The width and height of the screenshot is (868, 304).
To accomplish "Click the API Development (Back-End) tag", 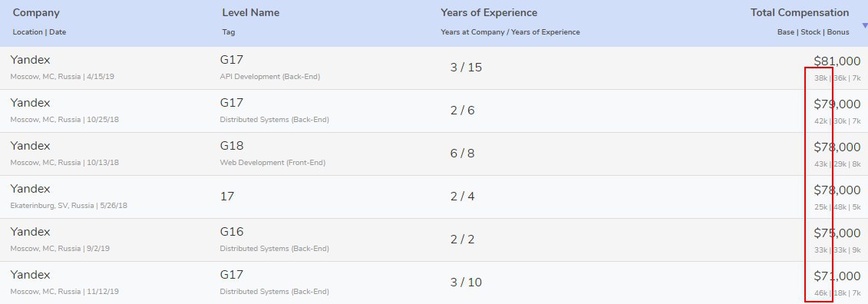I will (x=269, y=77).
